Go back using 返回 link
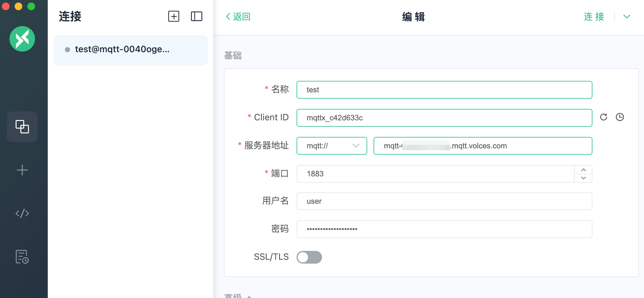The width and height of the screenshot is (644, 298). tap(238, 17)
